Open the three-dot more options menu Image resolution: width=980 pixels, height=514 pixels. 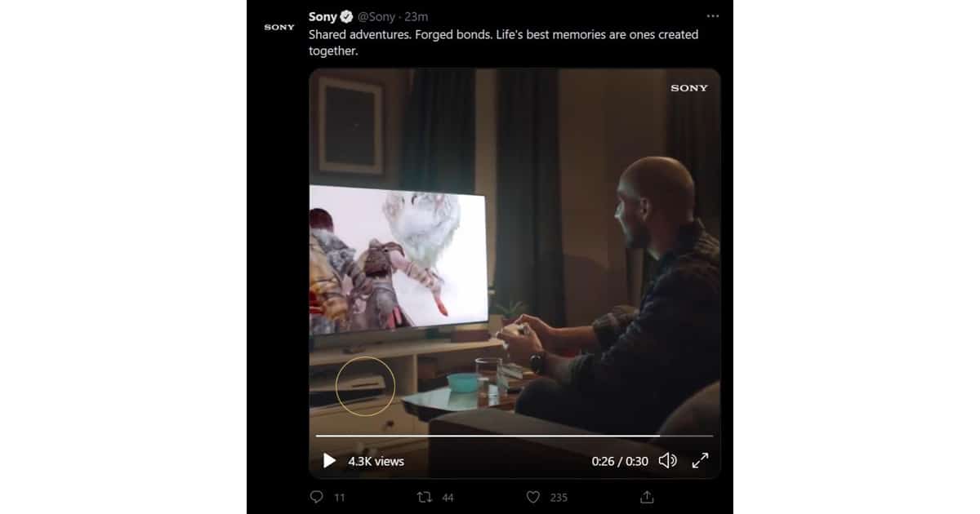click(713, 16)
